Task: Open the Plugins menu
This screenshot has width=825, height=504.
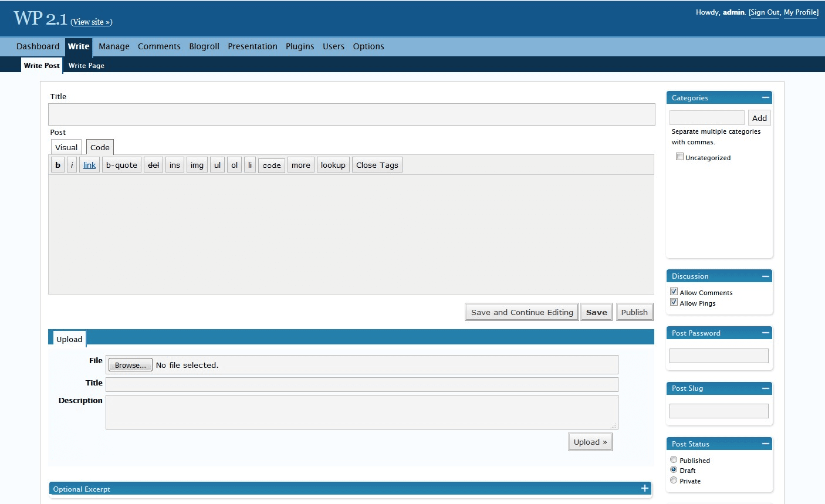Action: pyautogui.click(x=300, y=46)
